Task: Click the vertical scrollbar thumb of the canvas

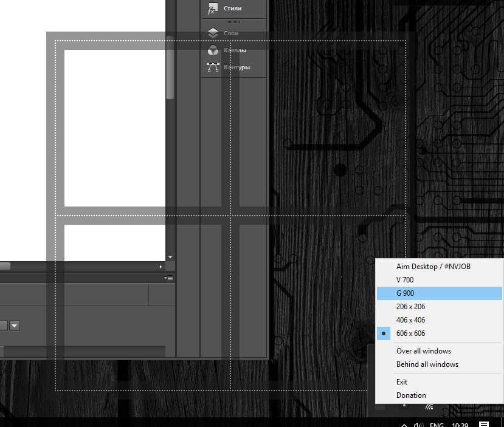Action: tap(170, 67)
